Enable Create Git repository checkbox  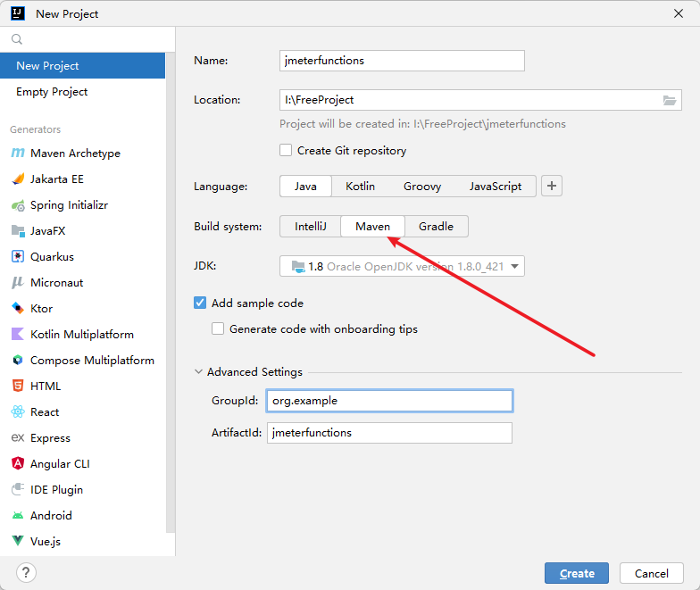pos(287,151)
